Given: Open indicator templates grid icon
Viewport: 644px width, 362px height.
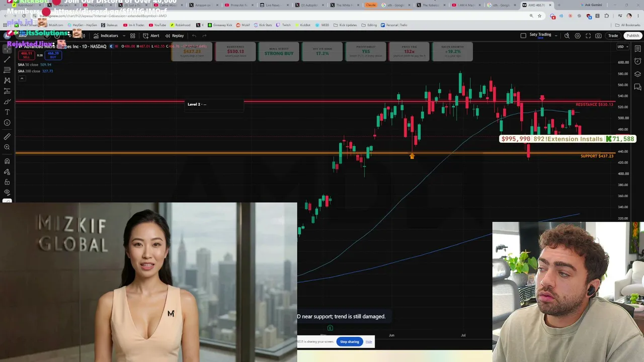Looking at the screenshot, I should pyautogui.click(x=132, y=36).
